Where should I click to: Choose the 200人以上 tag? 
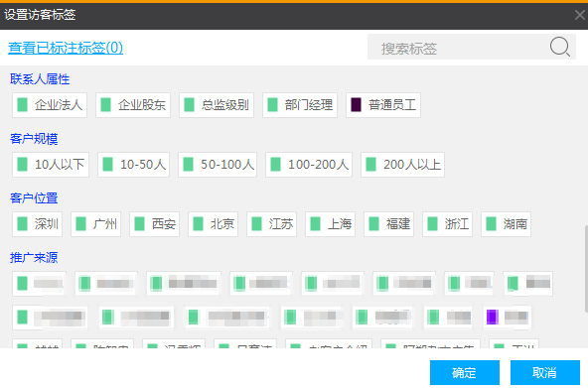pyautogui.click(x=402, y=165)
